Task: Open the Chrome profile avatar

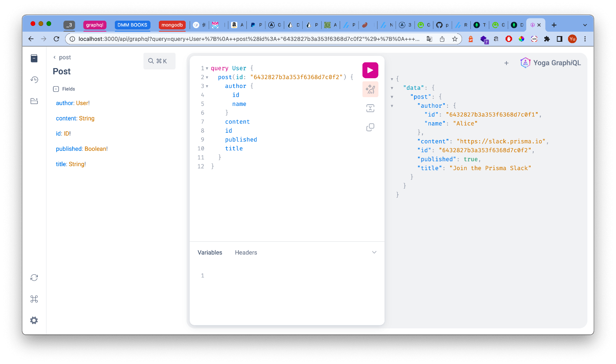Action: pyautogui.click(x=572, y=39)
